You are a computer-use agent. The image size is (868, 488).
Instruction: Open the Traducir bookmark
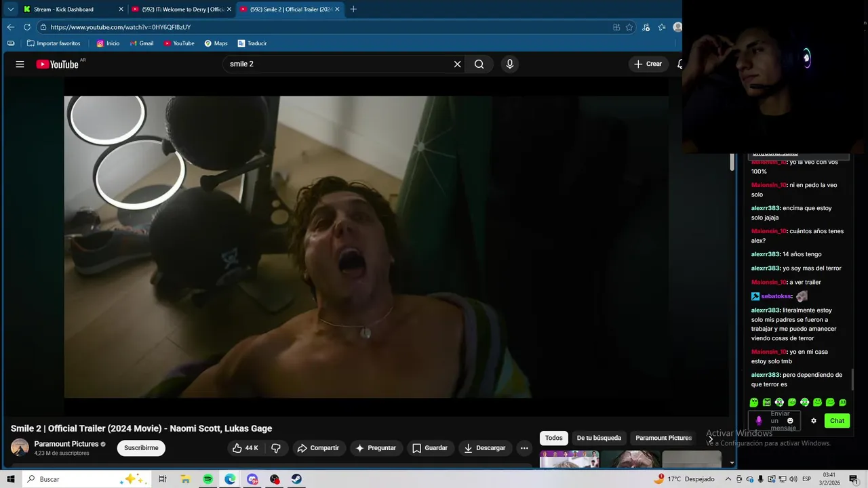tap(252, 43)
